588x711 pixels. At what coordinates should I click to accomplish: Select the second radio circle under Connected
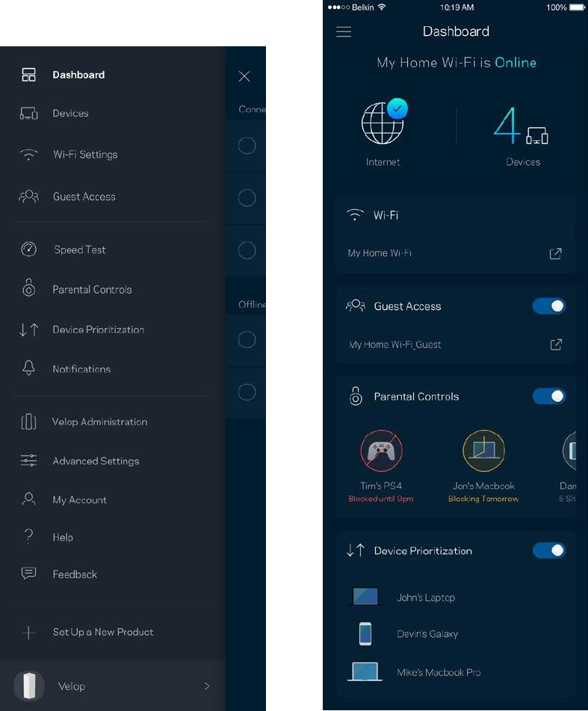pos(247,198)
